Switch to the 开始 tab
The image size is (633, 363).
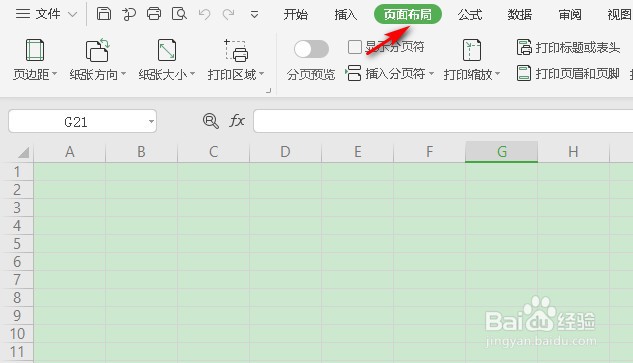point(296,15)
